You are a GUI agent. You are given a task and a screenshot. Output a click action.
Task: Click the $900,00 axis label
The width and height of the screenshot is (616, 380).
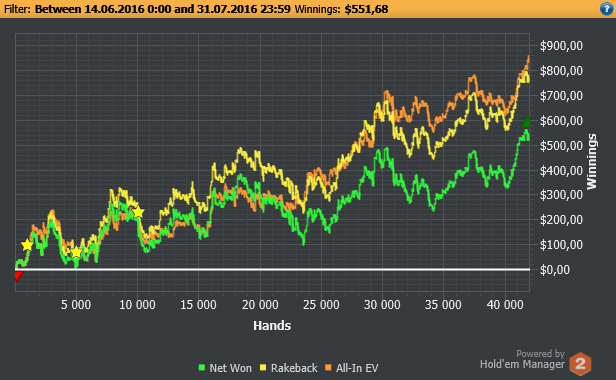[561, 46]
